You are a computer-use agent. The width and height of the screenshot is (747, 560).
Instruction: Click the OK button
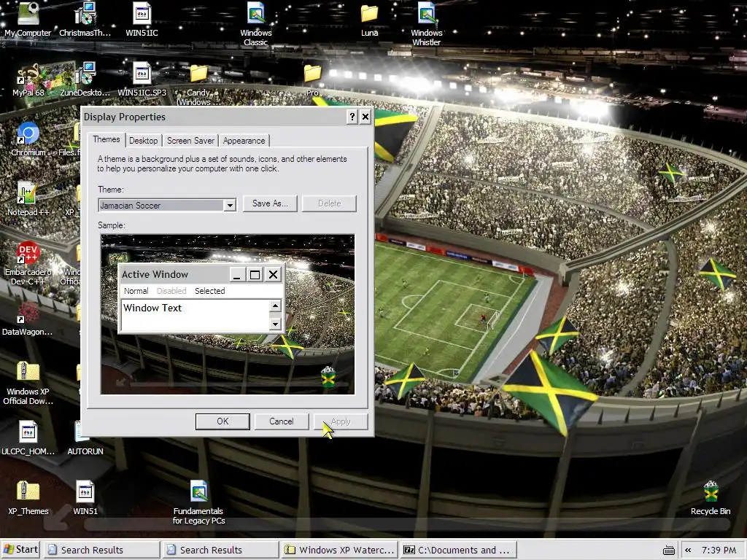[x=222, y=421]
